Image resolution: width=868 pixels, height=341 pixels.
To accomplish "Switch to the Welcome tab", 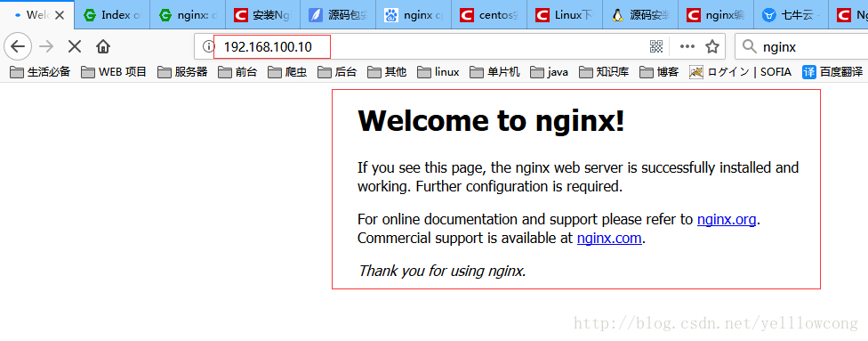I will [37, 15].
